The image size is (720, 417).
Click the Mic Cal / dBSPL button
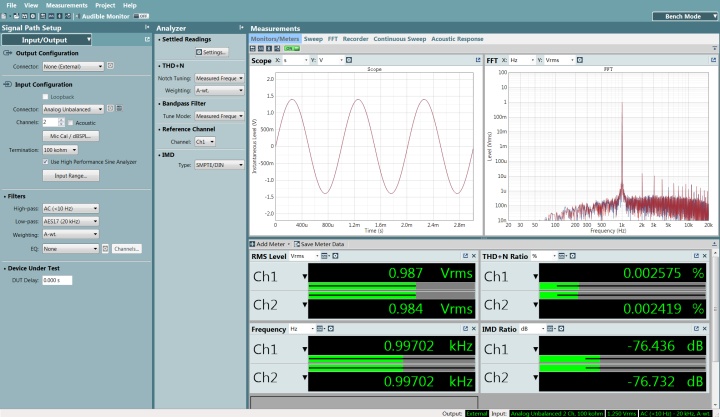click(x=69, y=135)
